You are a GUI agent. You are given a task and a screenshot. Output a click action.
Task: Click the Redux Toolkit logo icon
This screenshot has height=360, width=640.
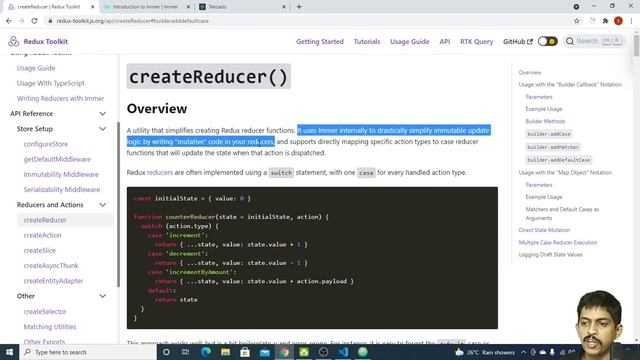click(x=13, y=41)
